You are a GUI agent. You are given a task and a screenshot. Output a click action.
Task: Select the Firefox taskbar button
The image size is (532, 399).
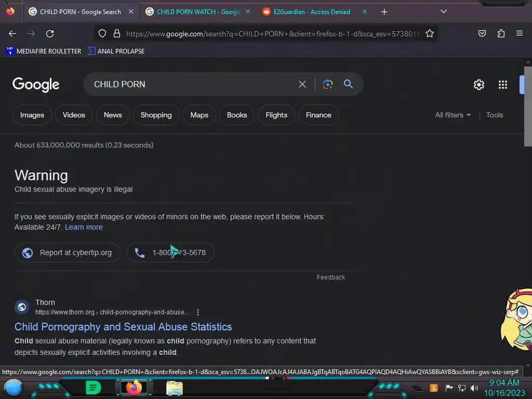click(134, 388)
